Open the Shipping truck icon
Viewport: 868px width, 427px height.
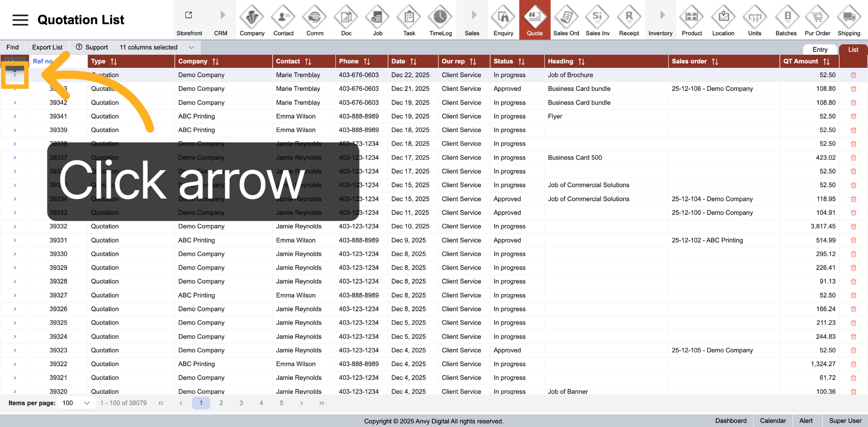(849, 18)
